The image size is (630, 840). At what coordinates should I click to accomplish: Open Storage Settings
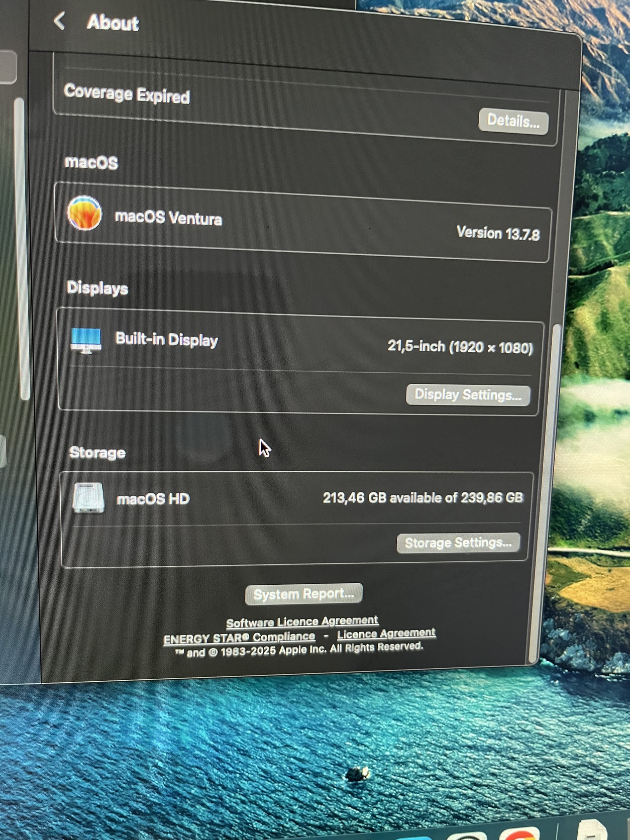click(x=458, y=543)
